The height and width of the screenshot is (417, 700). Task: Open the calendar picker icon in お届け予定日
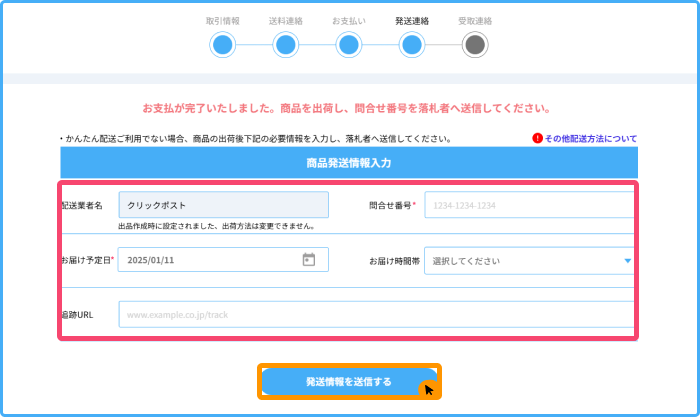pyautogui.click(x=309, y=260)
